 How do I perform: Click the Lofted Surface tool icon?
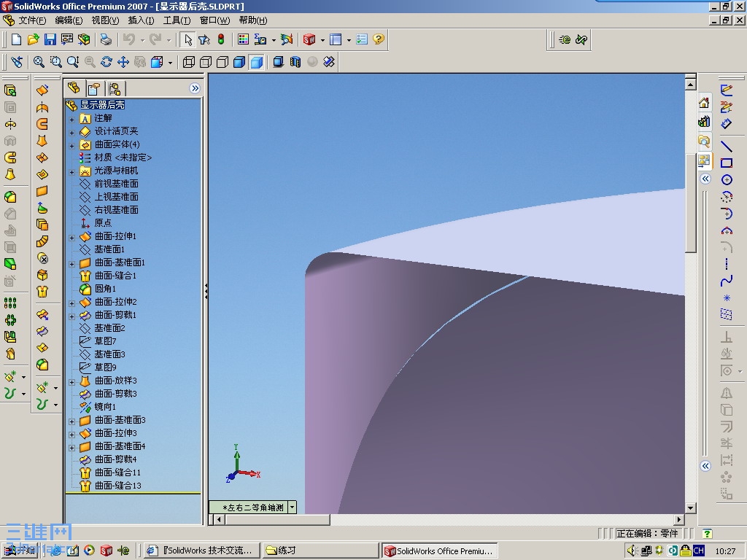coord(42,141)
